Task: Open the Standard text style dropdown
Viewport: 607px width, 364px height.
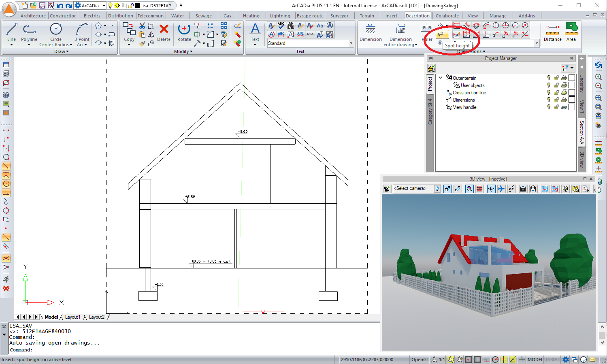Action: (x=351, y=43)
